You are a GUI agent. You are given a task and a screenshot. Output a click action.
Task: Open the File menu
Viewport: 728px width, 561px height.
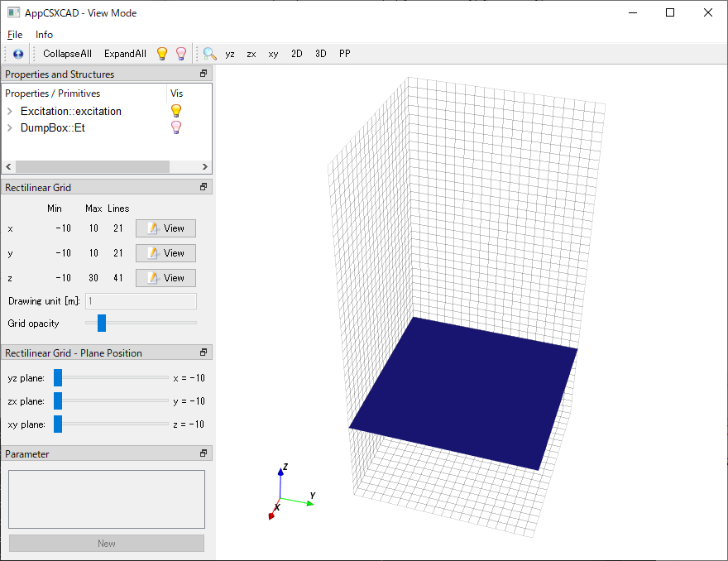13,35
